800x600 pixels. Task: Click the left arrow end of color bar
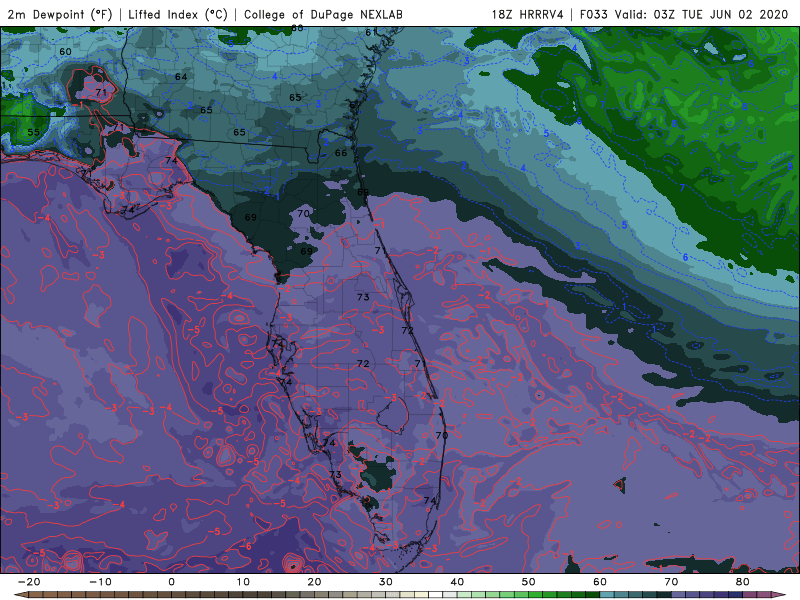tap(19, 595)
